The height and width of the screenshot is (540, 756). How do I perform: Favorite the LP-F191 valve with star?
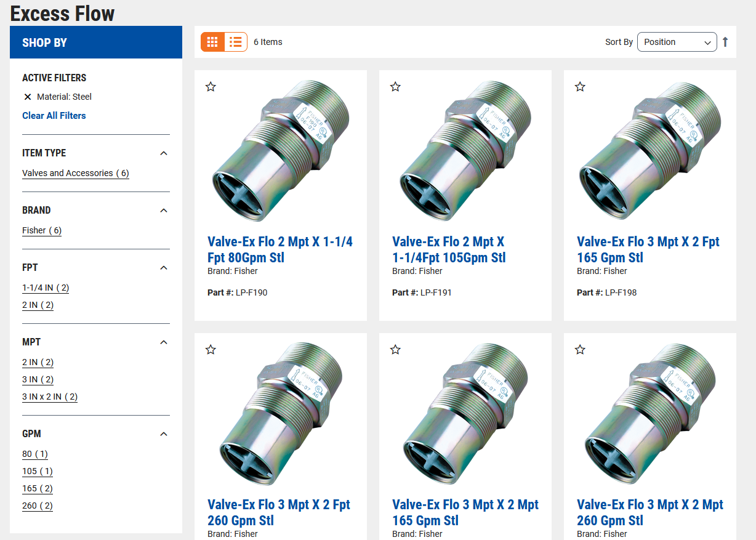coord(395,87)
